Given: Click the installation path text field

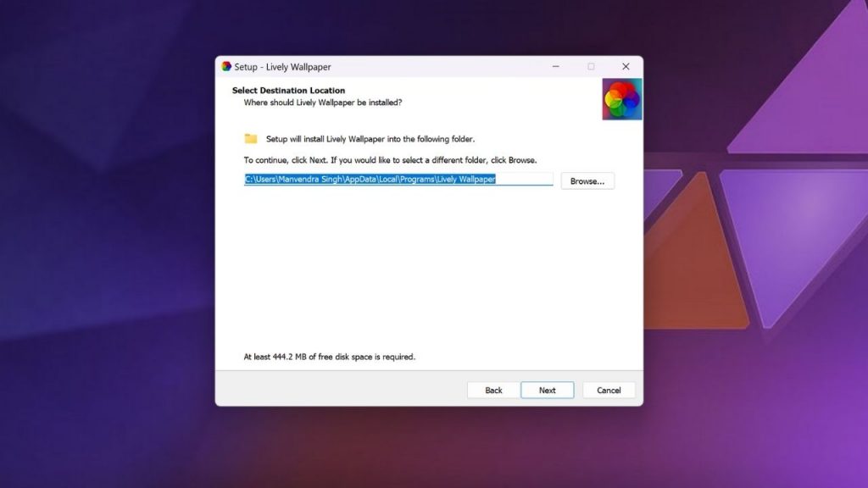Looking at the screenshot, I should coord(398,180).
